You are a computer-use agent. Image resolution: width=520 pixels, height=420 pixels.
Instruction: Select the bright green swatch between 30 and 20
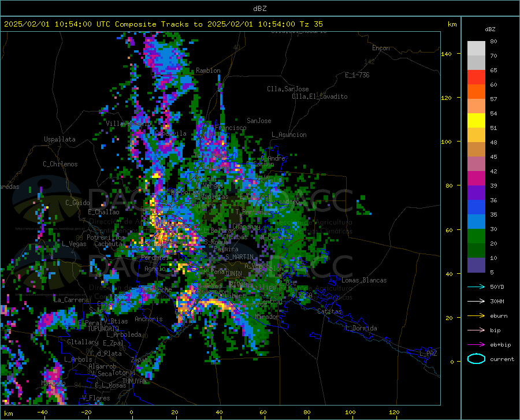(476, 236)
